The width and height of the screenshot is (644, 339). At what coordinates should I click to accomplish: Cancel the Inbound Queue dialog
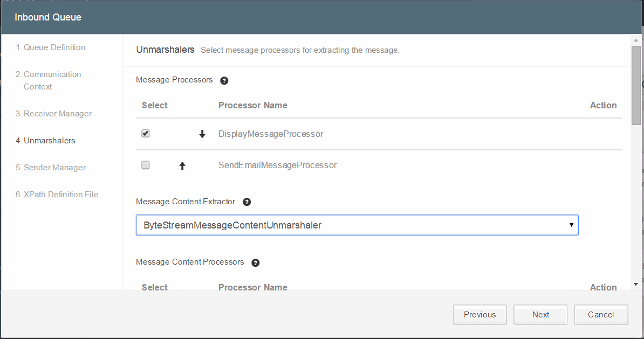(601, 315)
